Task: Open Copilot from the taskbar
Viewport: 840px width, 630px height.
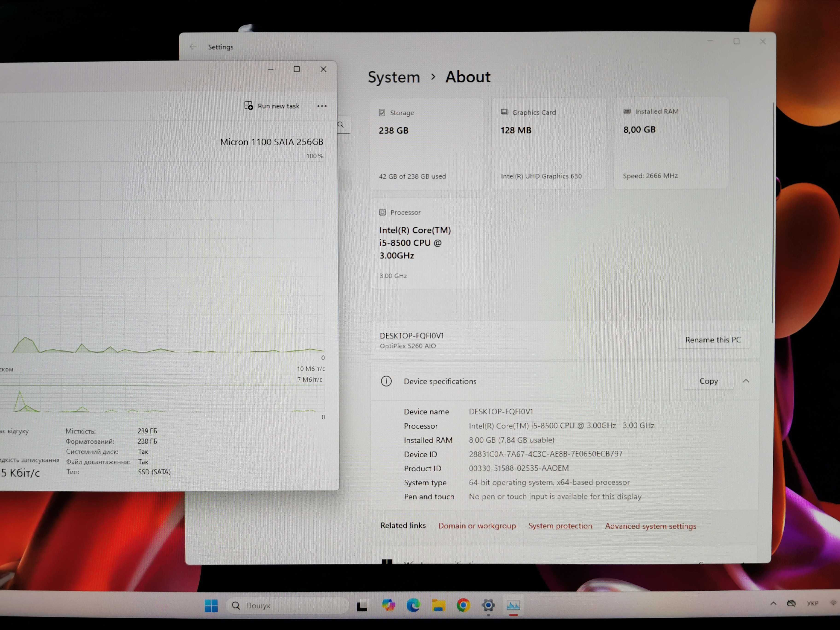Action: [388, 605]
